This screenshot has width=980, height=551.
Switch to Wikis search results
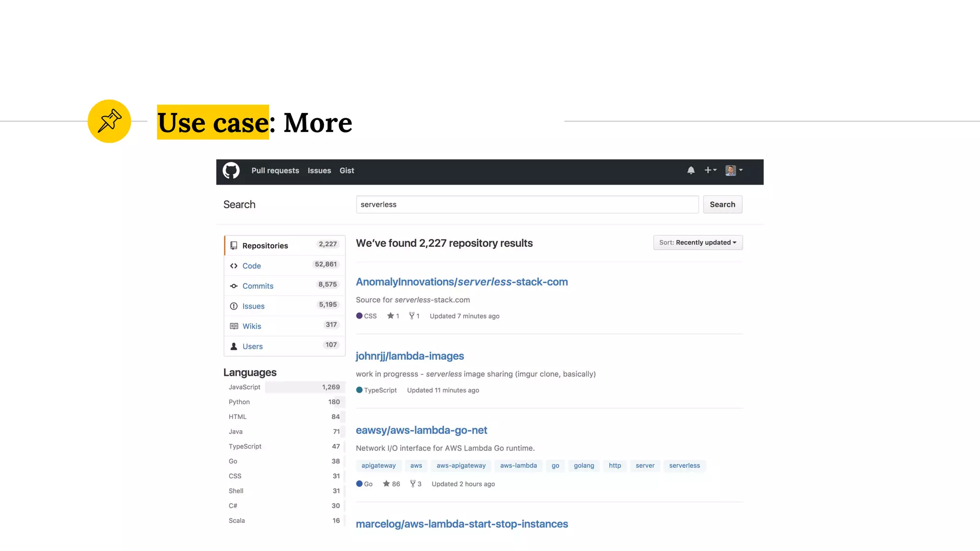pyautogui.click(x=285, y=326)
